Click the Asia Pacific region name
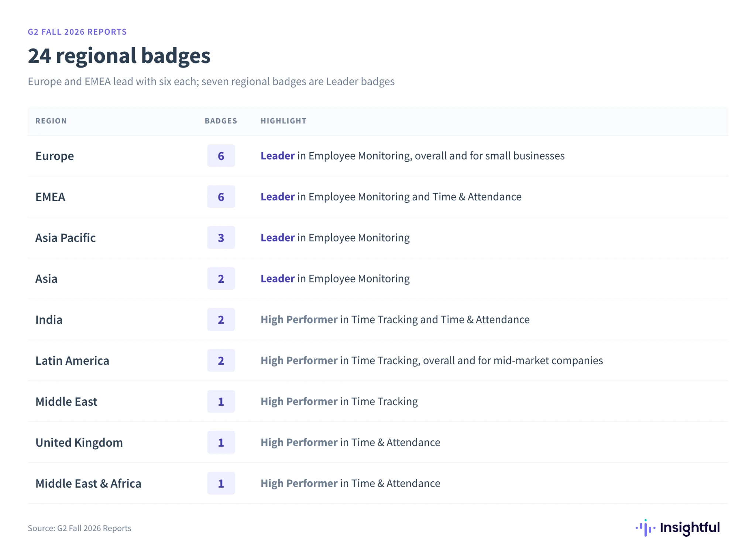Image resolution: width=756 pixels, height=557 pixels. (65, 238)
